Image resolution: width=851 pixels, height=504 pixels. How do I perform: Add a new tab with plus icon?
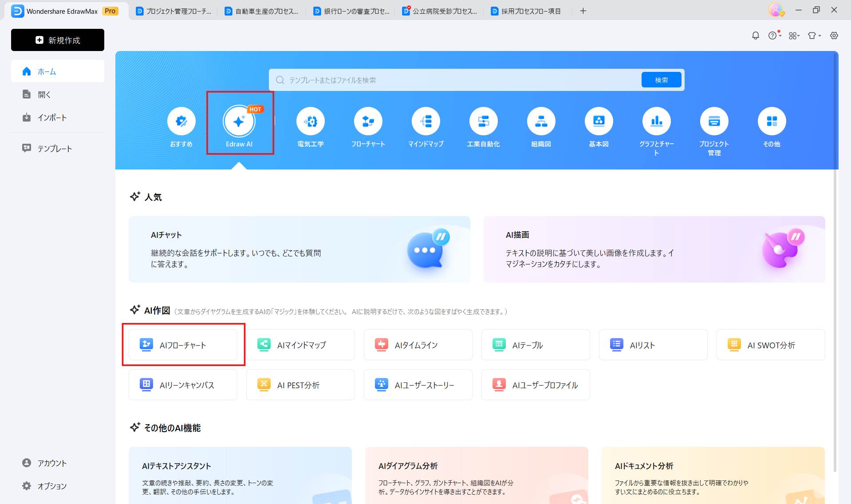pyautogui.click(x=583, y=11)
